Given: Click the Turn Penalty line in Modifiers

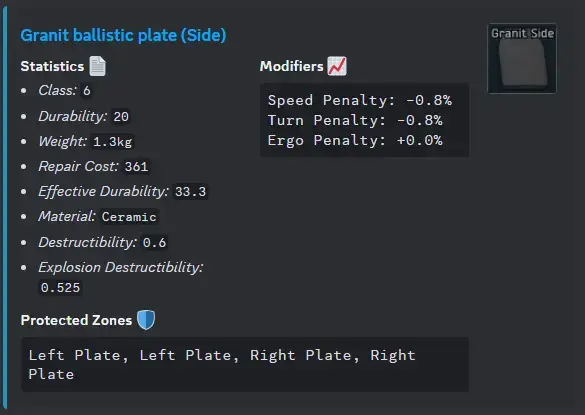Looking at the screenshot, I should [355, 120].
